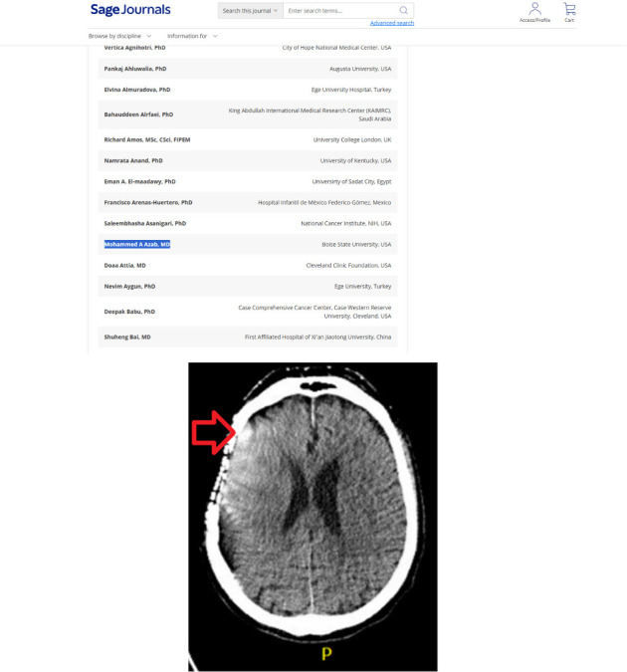Click the Nevim Aygun, PhD entry
The width and height of the screenshot is (627, 672).
pos(129,286)
